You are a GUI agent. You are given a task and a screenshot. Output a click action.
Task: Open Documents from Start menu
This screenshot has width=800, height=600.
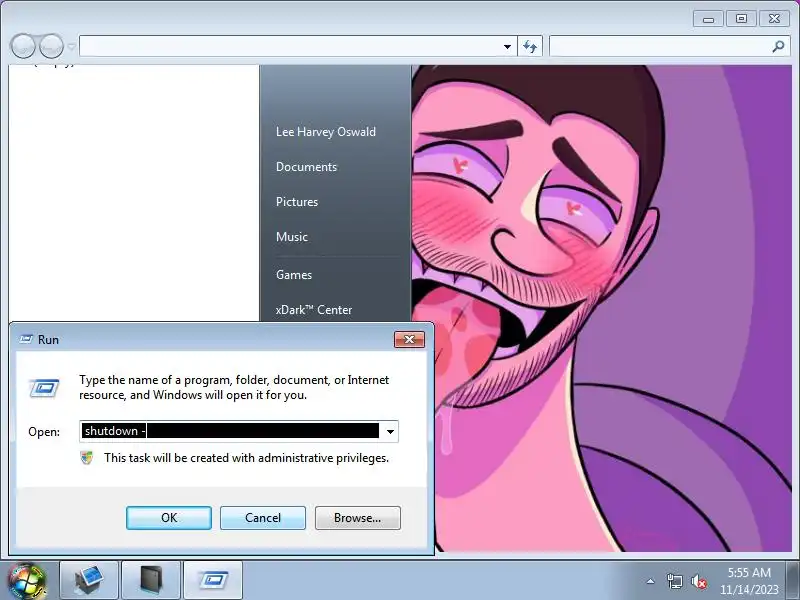point(306,167)
